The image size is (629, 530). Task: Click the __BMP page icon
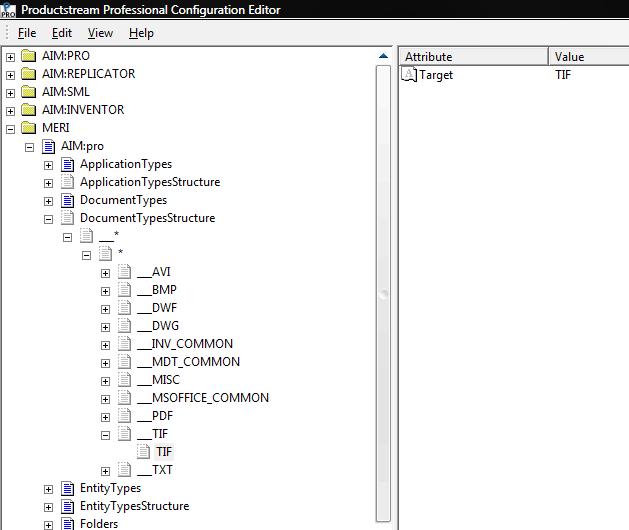pyautogui.click(x=124, y=290)
